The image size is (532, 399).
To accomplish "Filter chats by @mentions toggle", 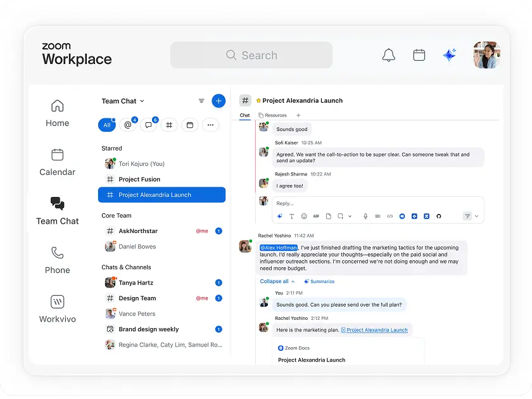I will (x=127, y=125).
